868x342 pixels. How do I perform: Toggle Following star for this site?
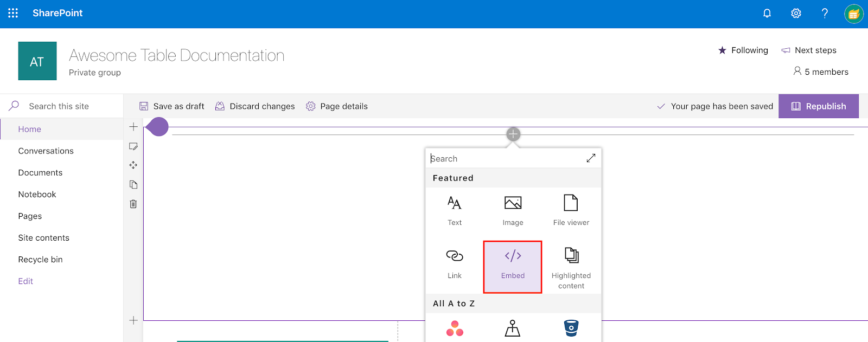click(x=743, y=50)
